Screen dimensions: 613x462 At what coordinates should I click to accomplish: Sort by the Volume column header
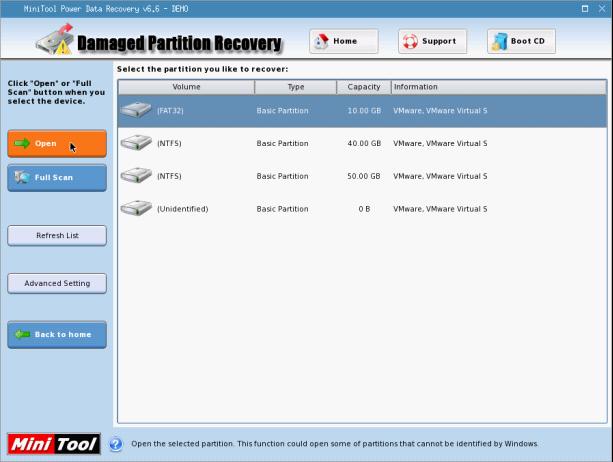pos(186,87)
